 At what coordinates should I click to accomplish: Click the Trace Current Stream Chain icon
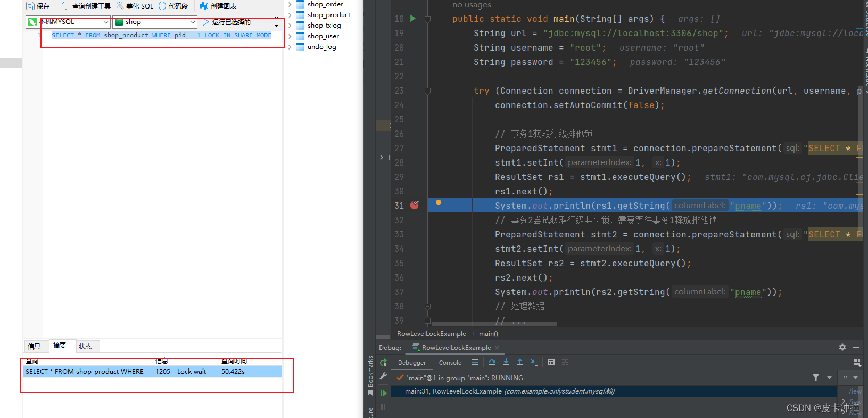coord(565,363)
